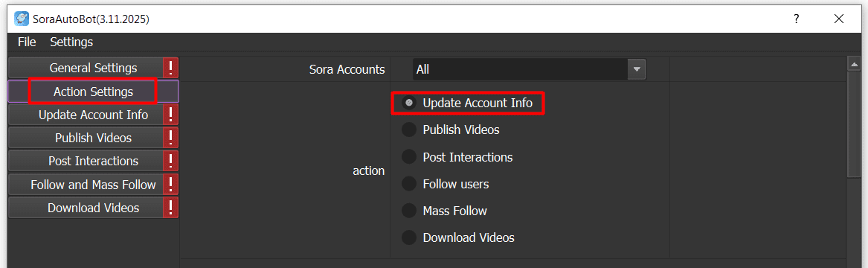Switch to the Action Settings tab
The width and height of the screenshot is (868, 268).
[x=93, y=92]
